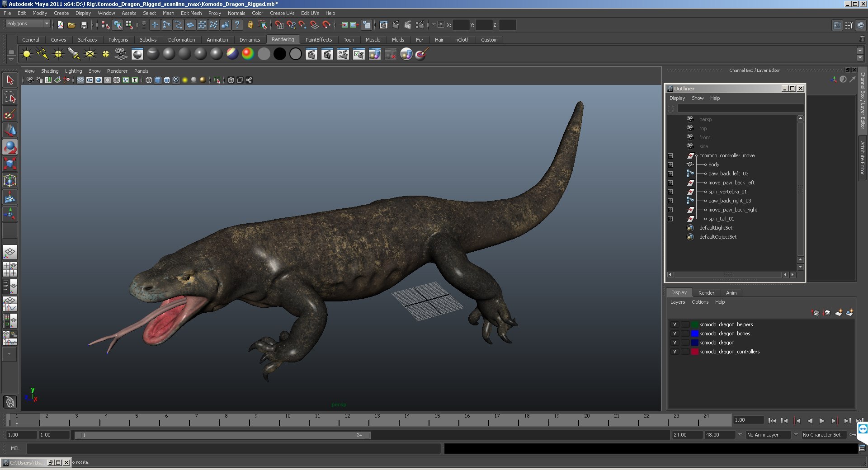Toggle display type box of komodo_dragon_helpers layer
The image size is (868, 470).
[685, 324]
